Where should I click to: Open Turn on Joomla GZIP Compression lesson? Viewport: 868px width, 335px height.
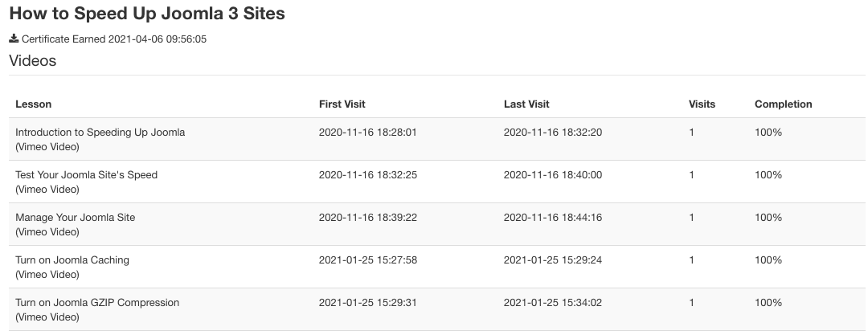coord(97,303)
